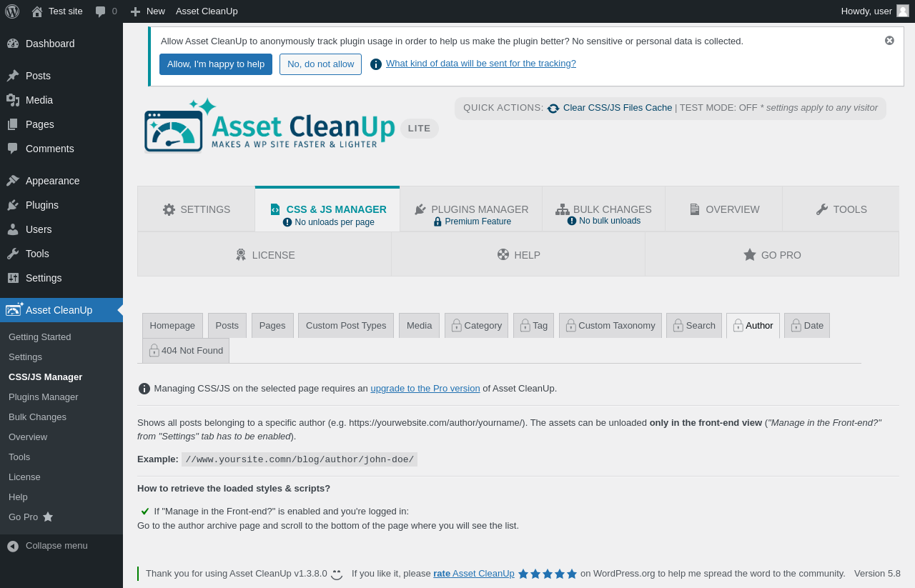Click the info icon beside tracking data link
Screen dimensions: 915x588
376,64
